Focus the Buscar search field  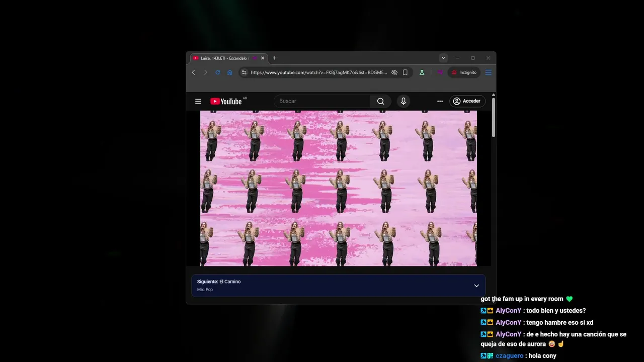click(322, 101)
